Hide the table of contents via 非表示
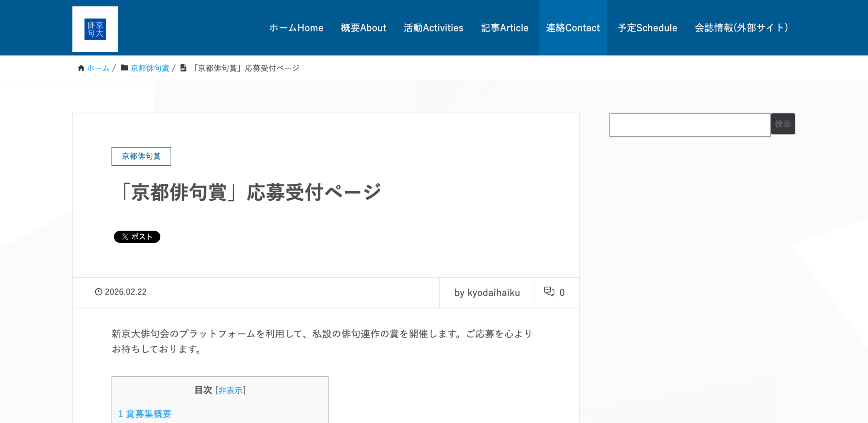Viewport: 868px width, 423px height. (x=230, y=390)
